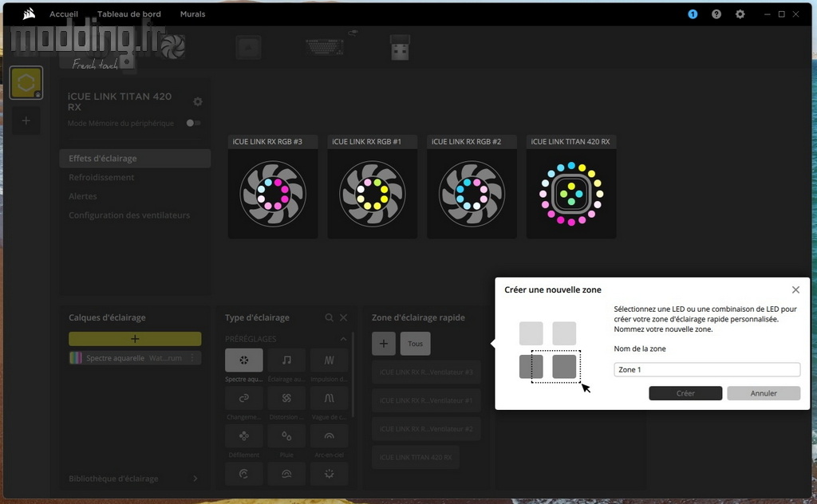The height and width of the screenshot is (504, 817).
Task: Open Spectre aquarelle layer options menu
Action: 192,358
